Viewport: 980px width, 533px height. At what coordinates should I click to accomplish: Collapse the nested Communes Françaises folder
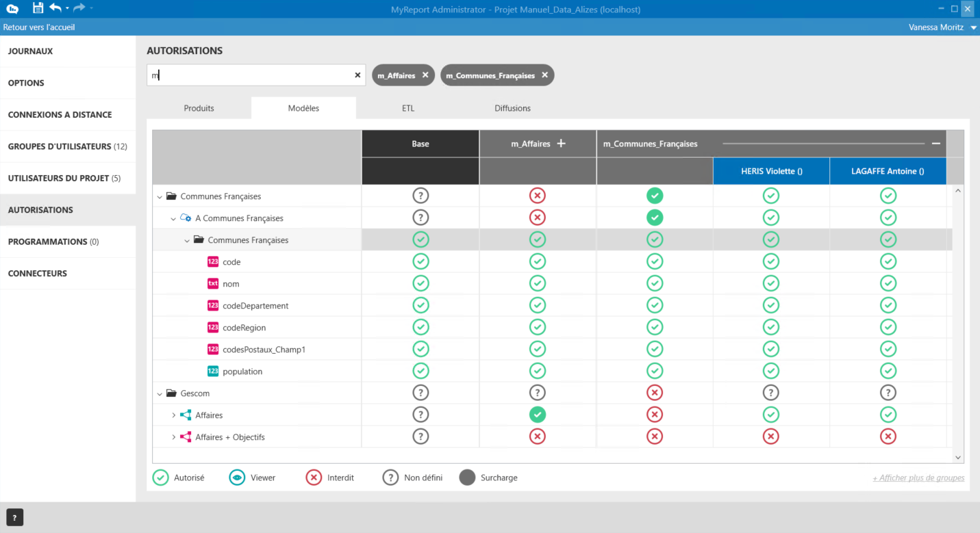point(187,241)
